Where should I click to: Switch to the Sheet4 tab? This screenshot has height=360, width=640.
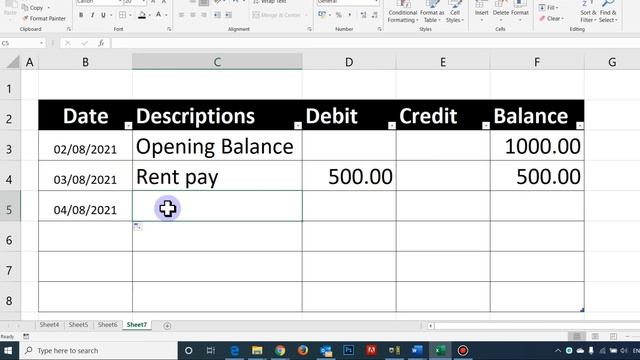coord(49,325)
